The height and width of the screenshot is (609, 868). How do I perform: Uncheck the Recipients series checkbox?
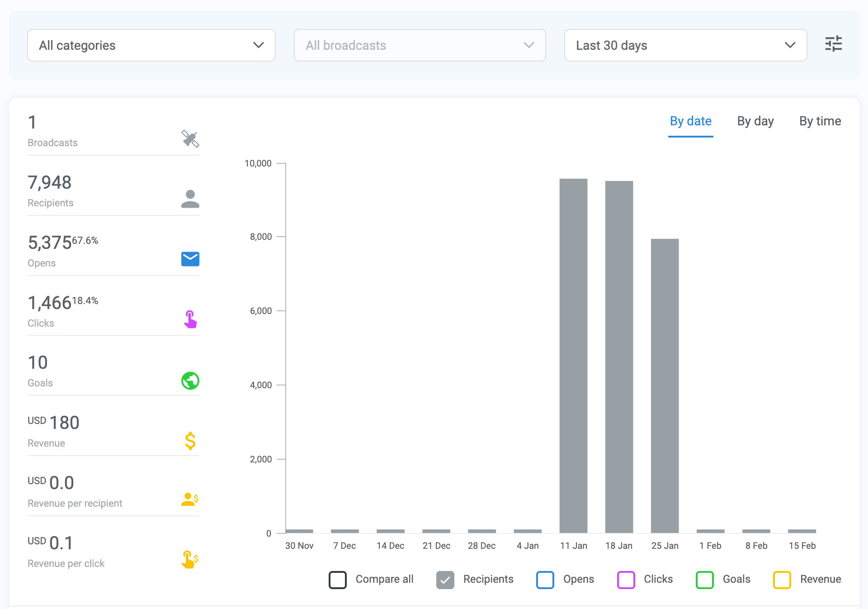(445, 580)
